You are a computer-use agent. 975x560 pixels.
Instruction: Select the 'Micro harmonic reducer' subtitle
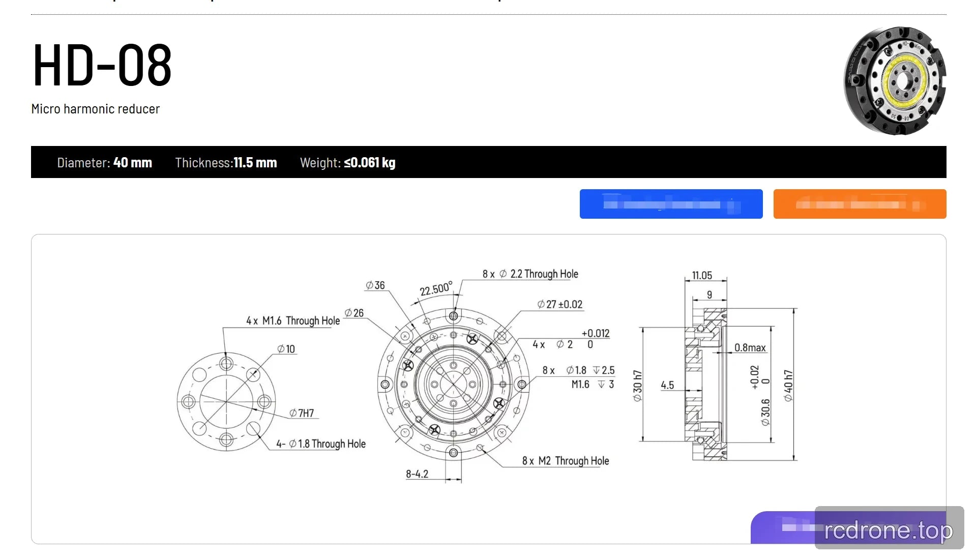coord(96,109)
